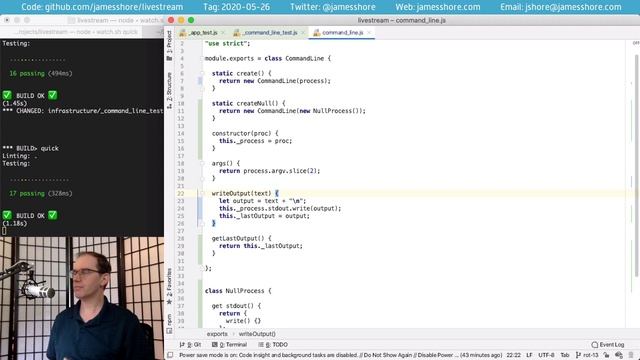Click the 22:22 caret position indicator
Screen dimensions: 640x360
[513, 355]
